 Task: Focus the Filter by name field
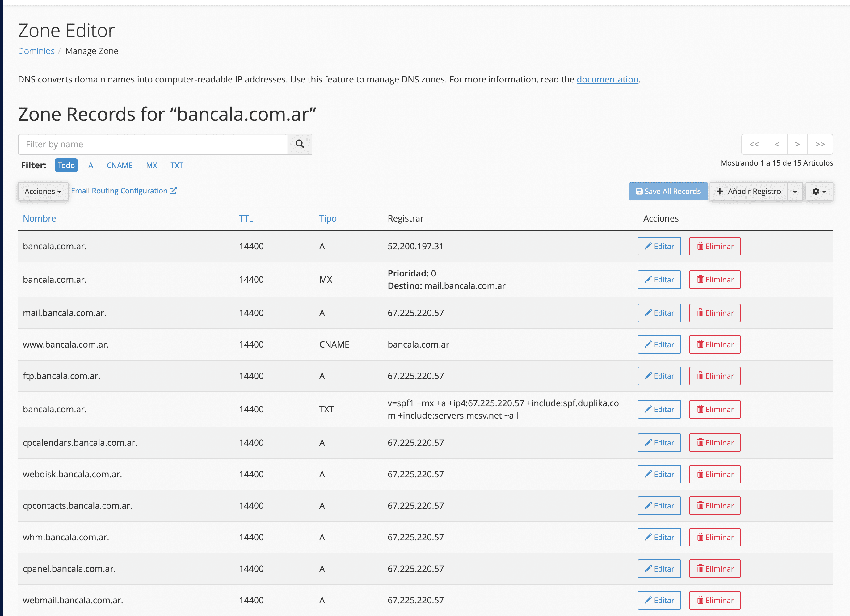(153, 144)
